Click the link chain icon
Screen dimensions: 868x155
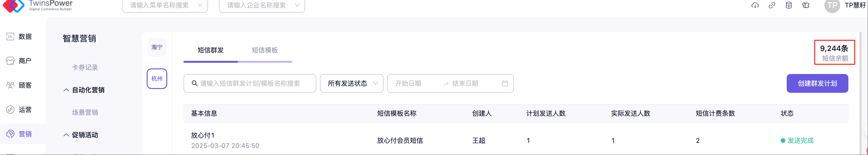[x=772, y=5]
